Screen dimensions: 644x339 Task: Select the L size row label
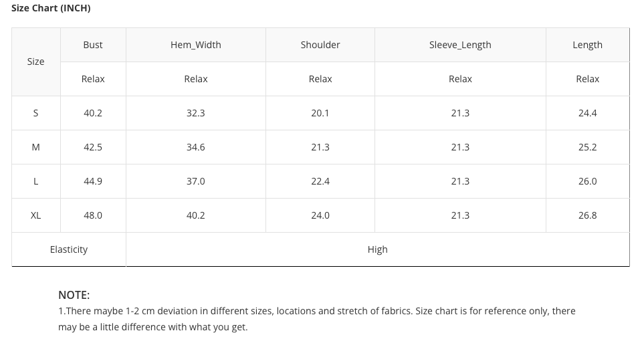tap(36, 181)
